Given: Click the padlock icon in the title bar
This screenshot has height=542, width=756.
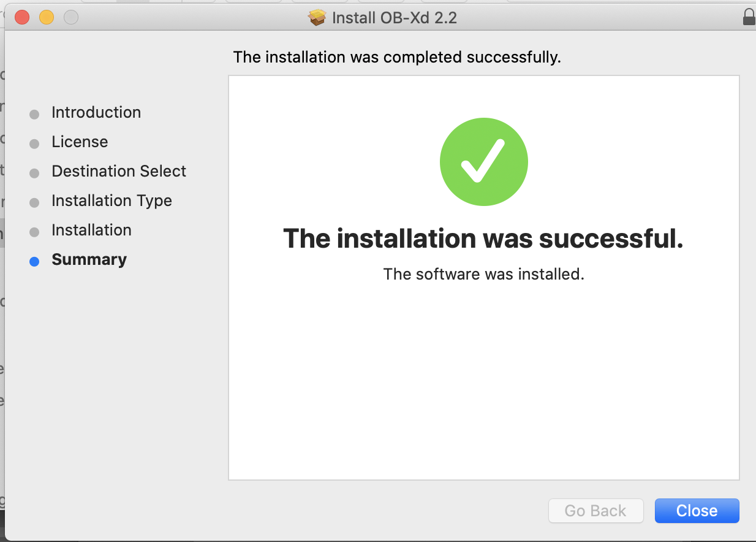Looking at the screenshot, I should pyautogui.click(x=749, y=17).
